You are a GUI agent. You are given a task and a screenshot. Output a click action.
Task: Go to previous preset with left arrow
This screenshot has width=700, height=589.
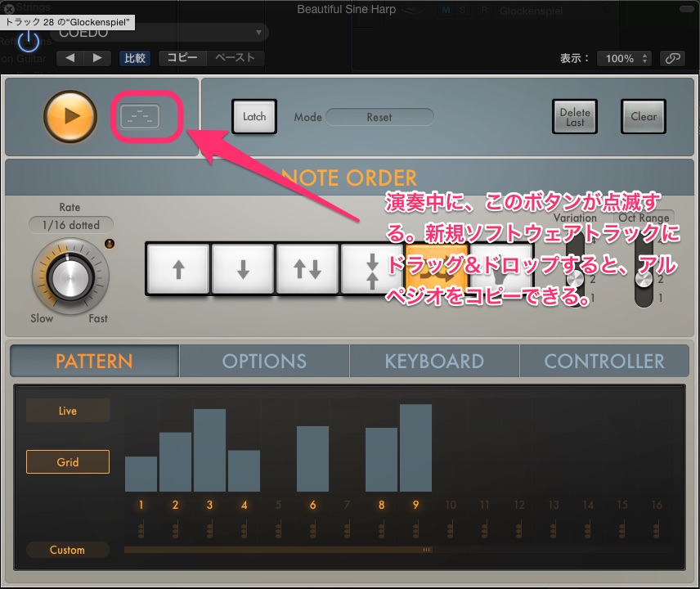click(70, 57)
